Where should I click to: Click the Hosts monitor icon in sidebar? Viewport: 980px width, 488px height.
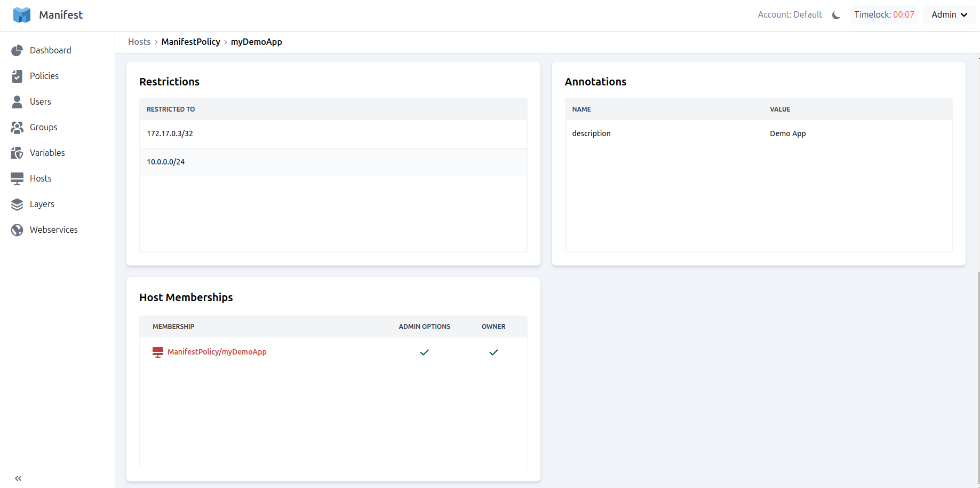click(x=17, y=178)
